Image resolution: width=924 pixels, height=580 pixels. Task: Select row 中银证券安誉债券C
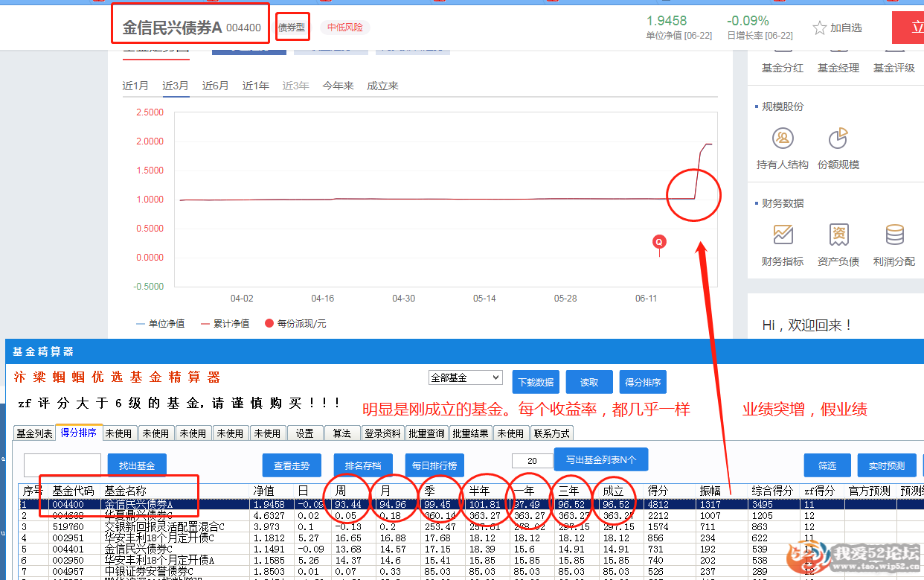point(472,570)
